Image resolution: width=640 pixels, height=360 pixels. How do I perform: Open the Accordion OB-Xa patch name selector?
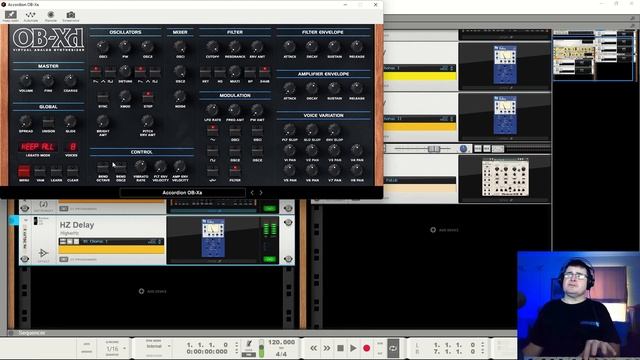[x=182, y=193]
